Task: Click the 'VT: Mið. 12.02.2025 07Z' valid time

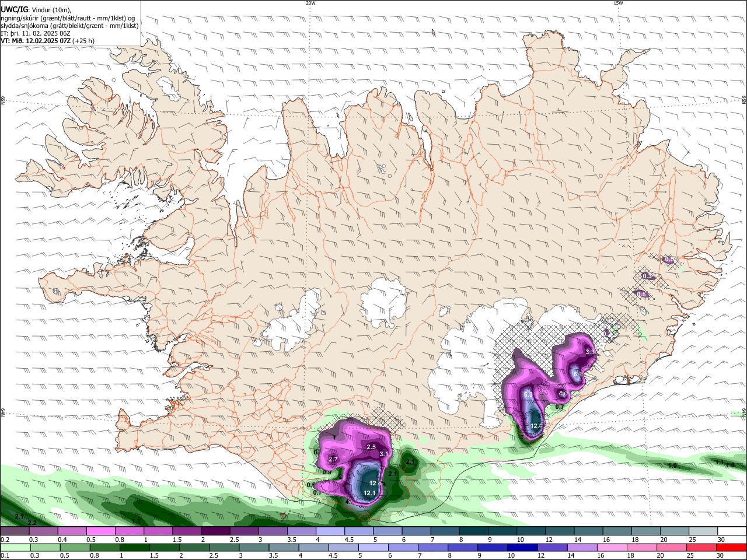Action: click(36, 41)
